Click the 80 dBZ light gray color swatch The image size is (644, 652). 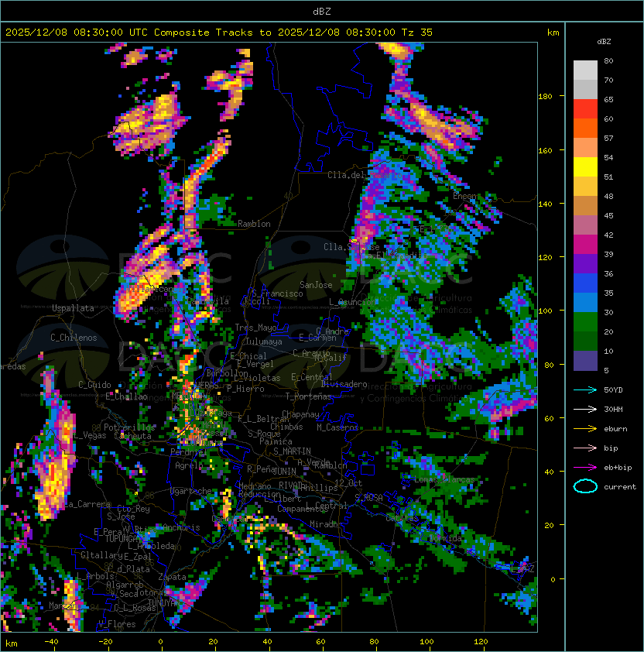pyautogui.click(x=585, y=70)
